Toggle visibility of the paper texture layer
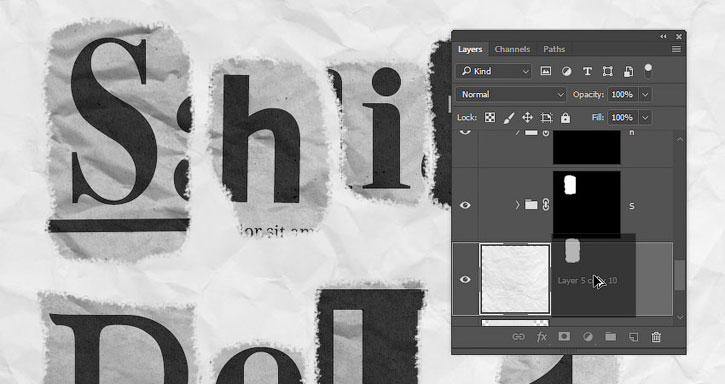 pyautogui.click(x=465, y=279)
